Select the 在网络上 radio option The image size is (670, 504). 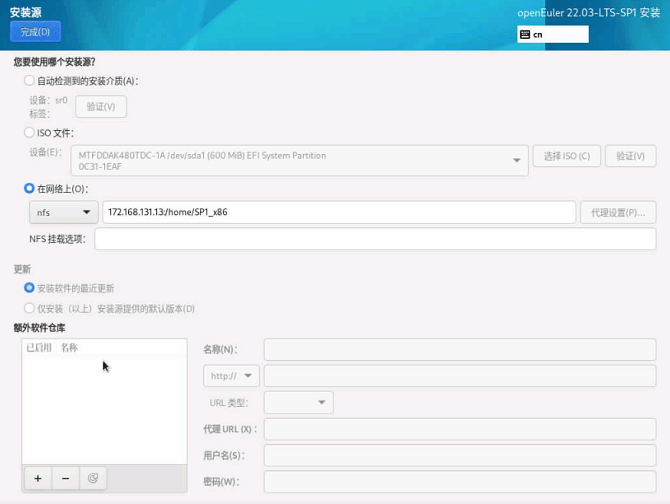tap(29, 188)
